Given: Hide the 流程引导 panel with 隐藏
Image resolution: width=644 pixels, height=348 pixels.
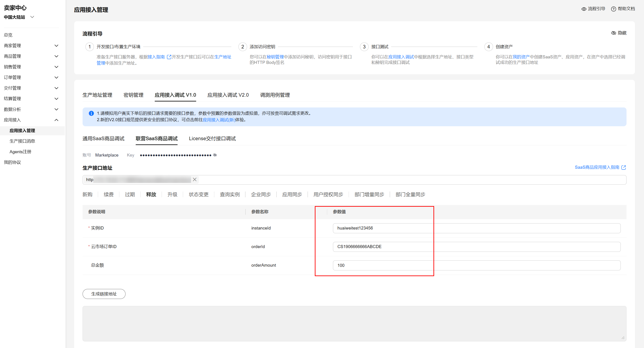Looking at the screenshot, I should pos(619,33).
